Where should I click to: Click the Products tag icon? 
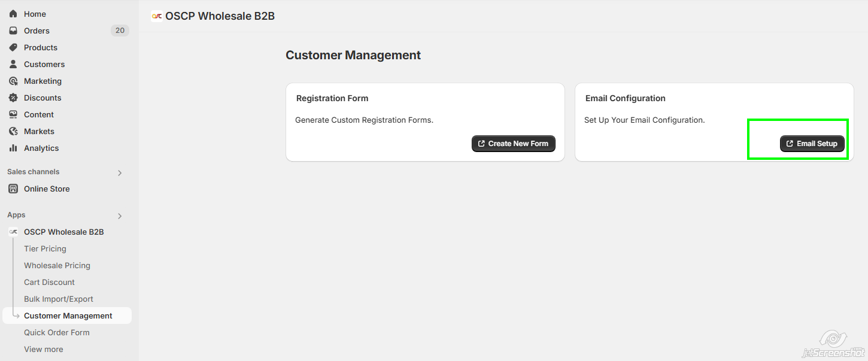pyautogui.click(x=13, y=47)
